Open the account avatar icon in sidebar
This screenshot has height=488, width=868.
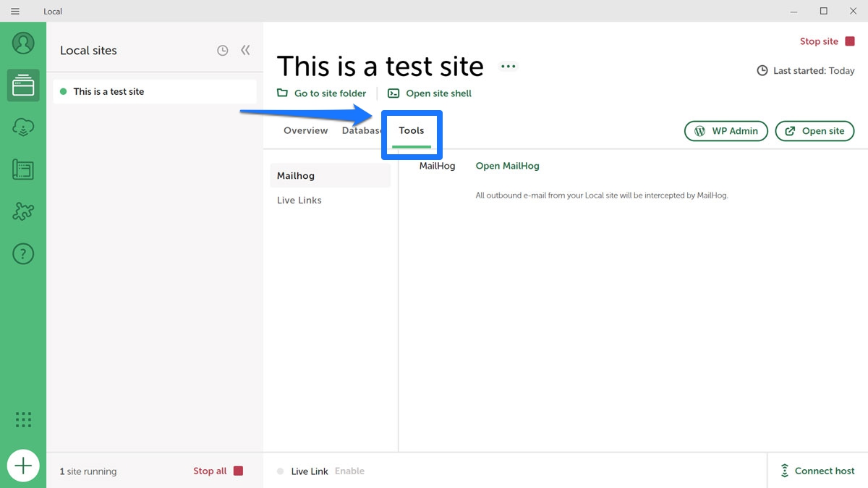(x=23, y=43)
